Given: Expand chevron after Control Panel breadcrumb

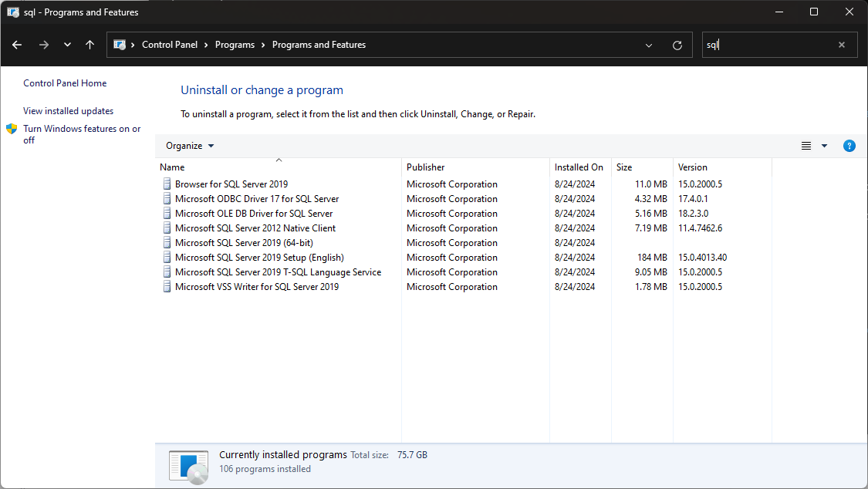Looking at the screenshot, I should pos(206,46).
